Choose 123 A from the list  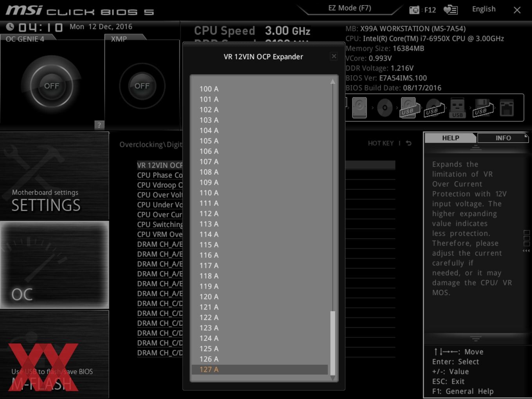tap(260, 328)
